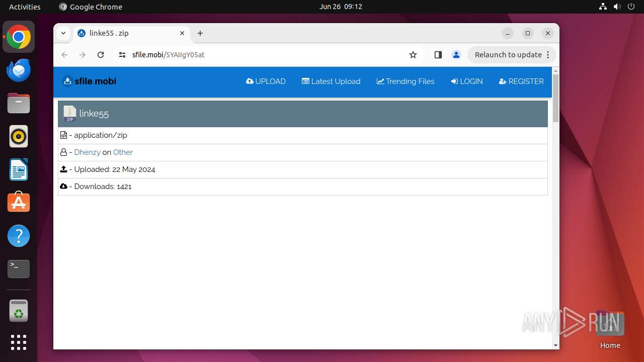Open the Help icon in the dock

point(19,236)
